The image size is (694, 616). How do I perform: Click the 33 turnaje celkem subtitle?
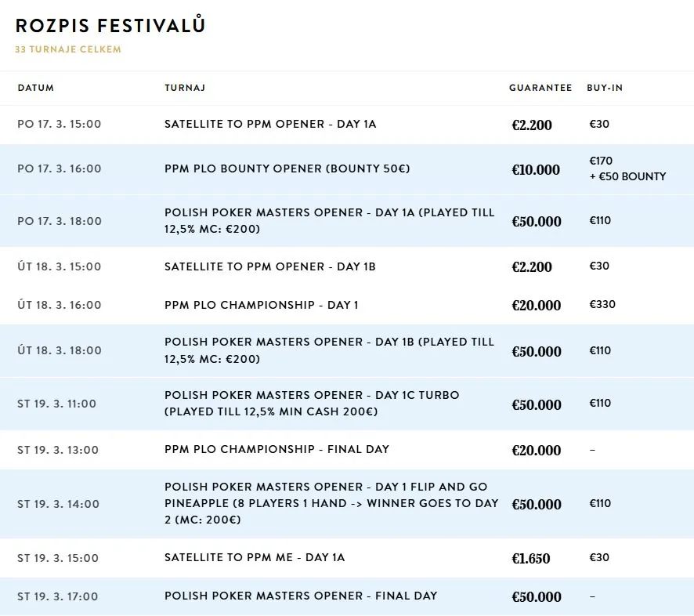[x=68, y=49]
